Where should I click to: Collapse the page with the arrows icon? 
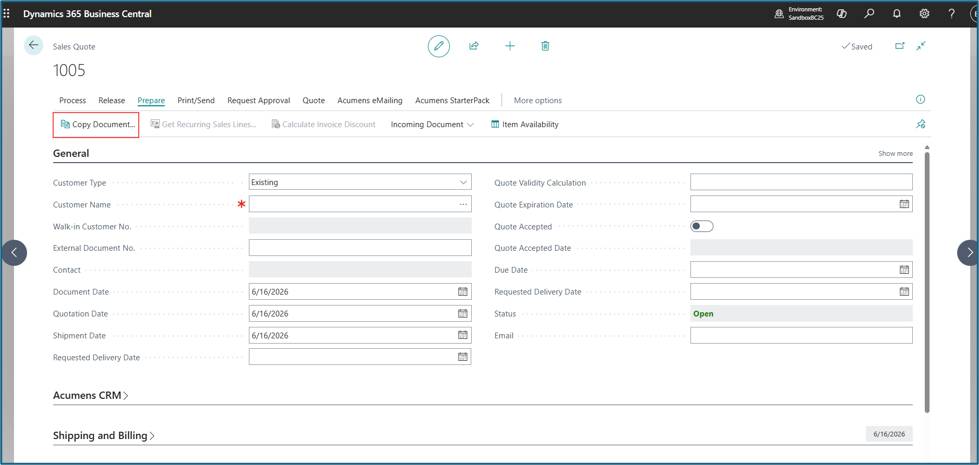pyautogui.click(x=921, y=46)
